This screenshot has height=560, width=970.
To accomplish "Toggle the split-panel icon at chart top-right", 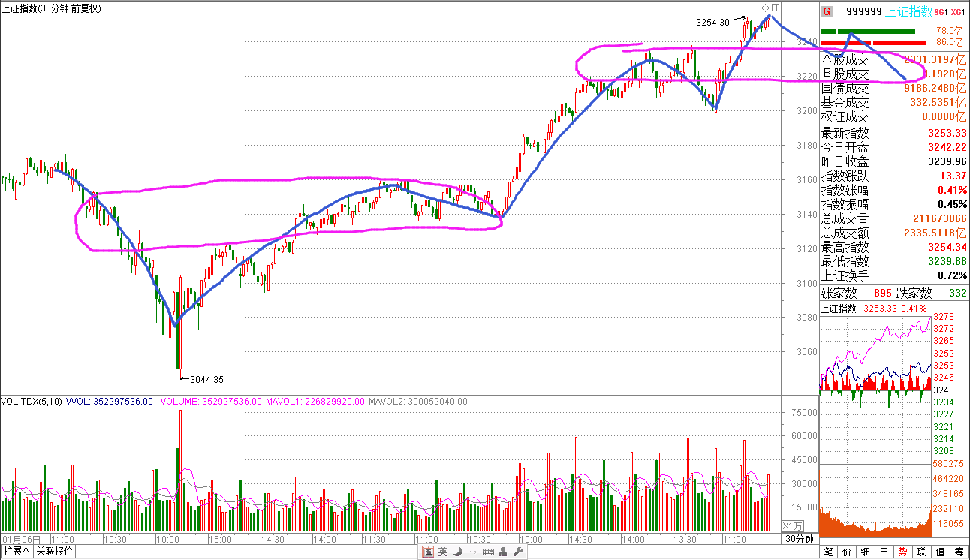I will click(x=776, y=8).
